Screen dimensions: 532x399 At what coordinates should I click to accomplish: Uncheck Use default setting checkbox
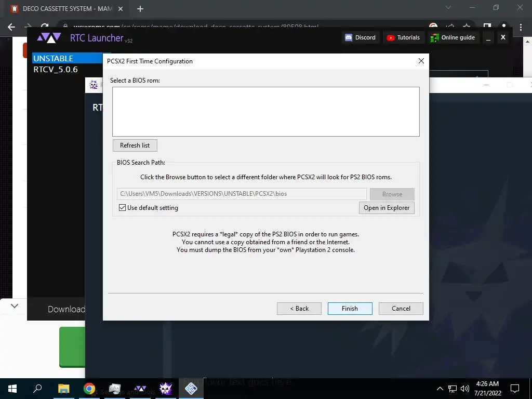(123, 208)
